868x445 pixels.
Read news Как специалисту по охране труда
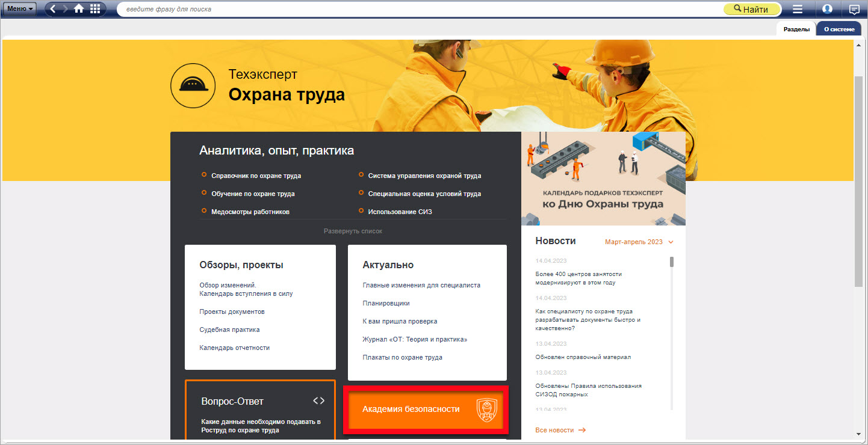[x=587, y=320]
